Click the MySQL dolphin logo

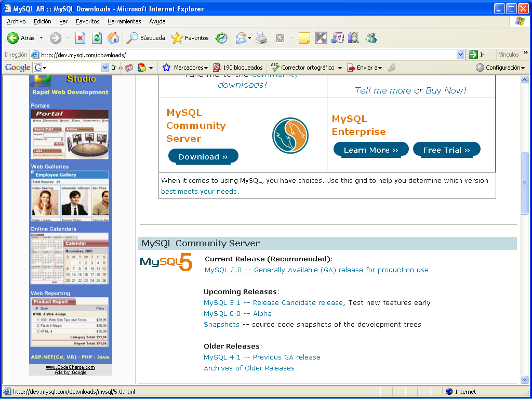click(290, 136)
